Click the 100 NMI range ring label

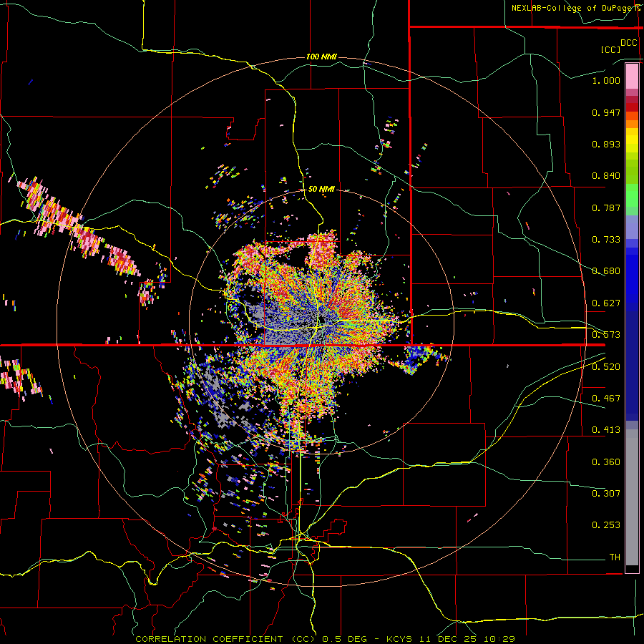coord(321,57)
